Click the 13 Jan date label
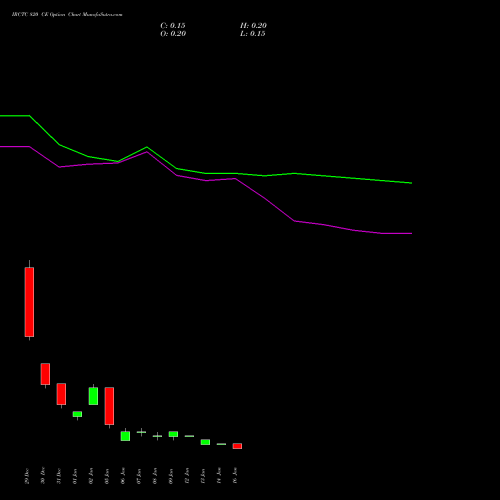 [x=203, y=476]
